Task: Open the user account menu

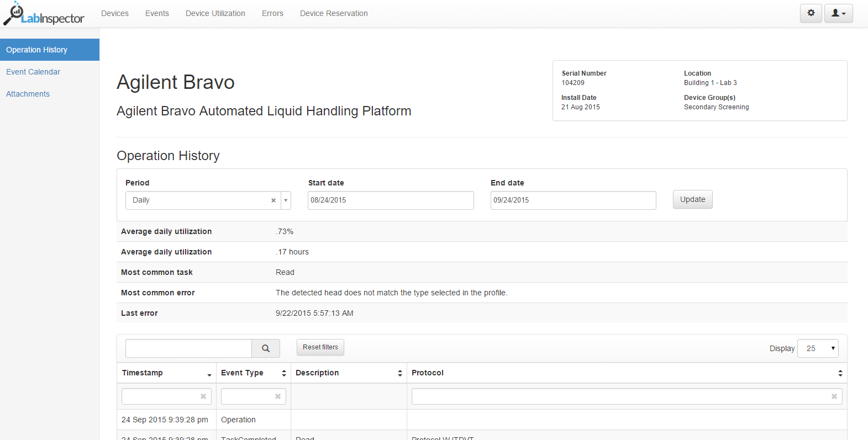Action: pyautogui.click(x=838, y=13)
